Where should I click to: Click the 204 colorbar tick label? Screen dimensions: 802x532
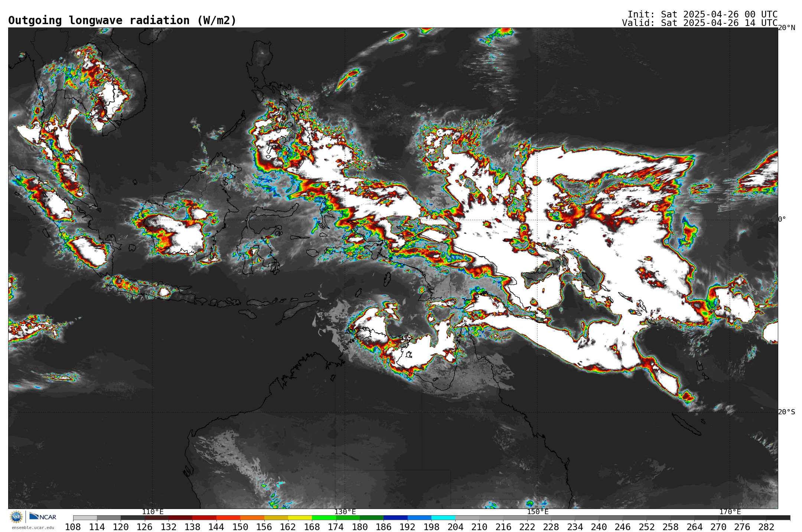click(456, 527)
